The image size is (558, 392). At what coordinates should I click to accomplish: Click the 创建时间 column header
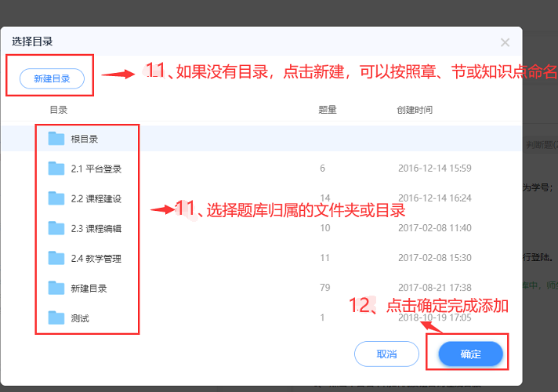(415, 110)
